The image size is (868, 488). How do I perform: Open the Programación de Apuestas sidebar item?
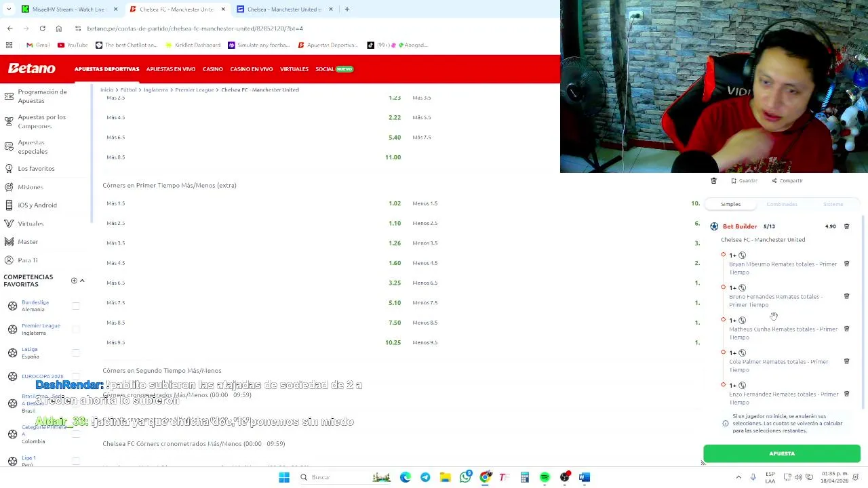(42, 96)
